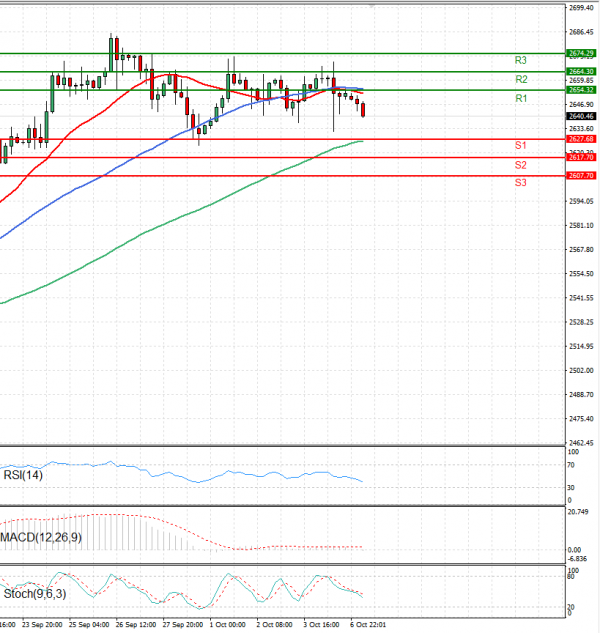Click the S1 support label

click(x=520, y=145)
